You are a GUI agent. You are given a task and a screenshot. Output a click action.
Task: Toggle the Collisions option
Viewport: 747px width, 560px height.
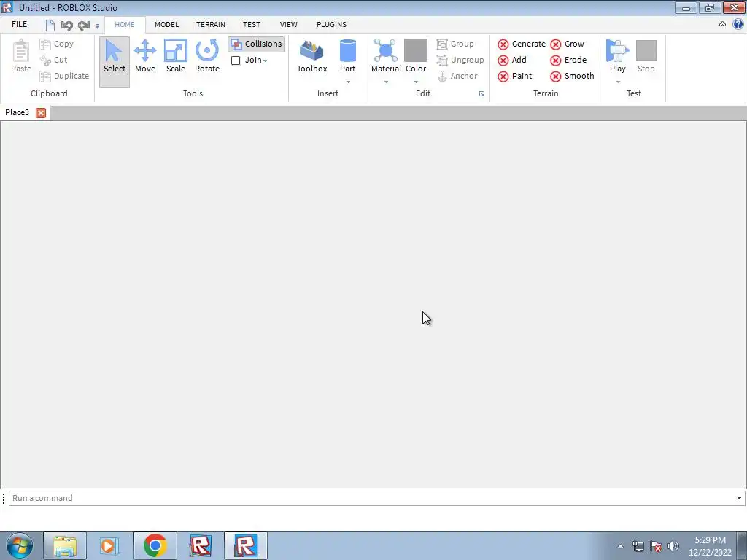point(256,44)
